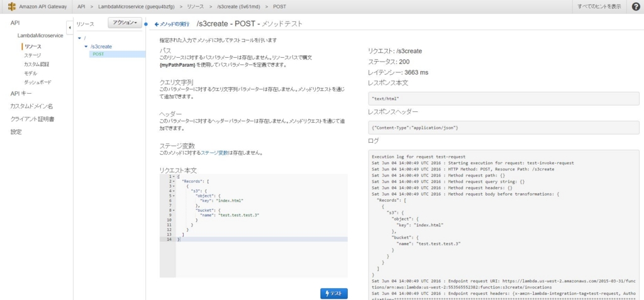644x300 pixels.
Task: Fold JSON at line 8 bucket arrow
Action: (174, 210)
